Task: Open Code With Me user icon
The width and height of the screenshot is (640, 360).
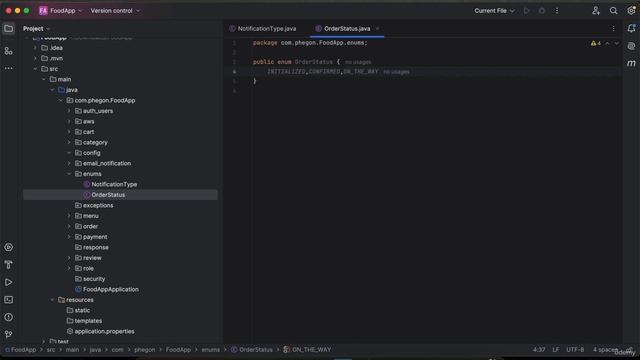Action: pyautogui.click(x=596, y=11)
